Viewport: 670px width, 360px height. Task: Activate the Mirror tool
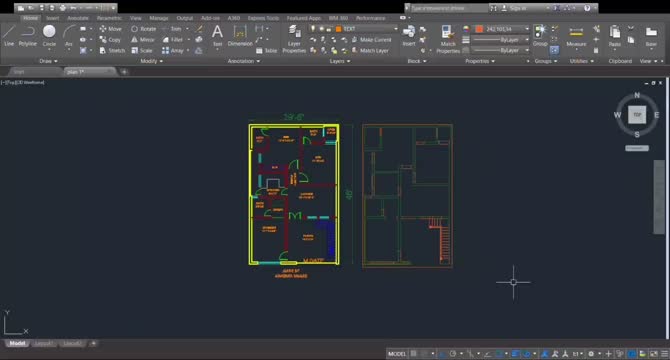(x=142, y=39)
